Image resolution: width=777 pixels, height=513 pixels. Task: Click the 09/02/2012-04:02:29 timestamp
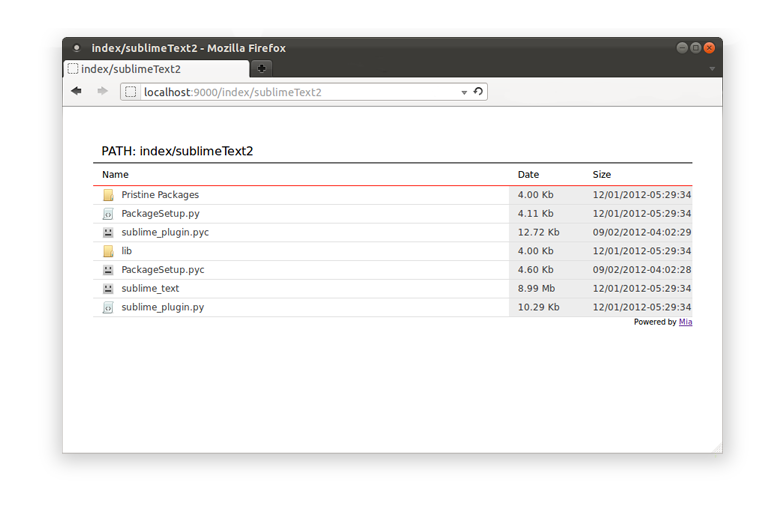pos(642,232)
